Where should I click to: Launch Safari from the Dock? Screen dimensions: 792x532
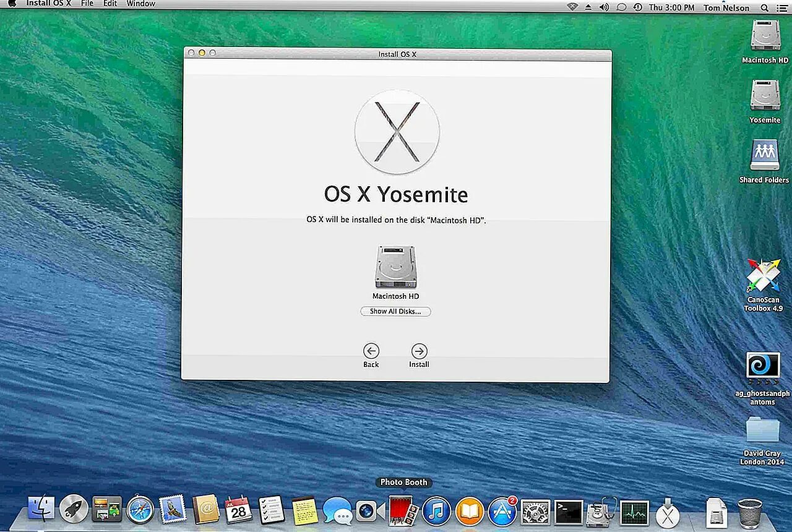[x=140, y=510]
